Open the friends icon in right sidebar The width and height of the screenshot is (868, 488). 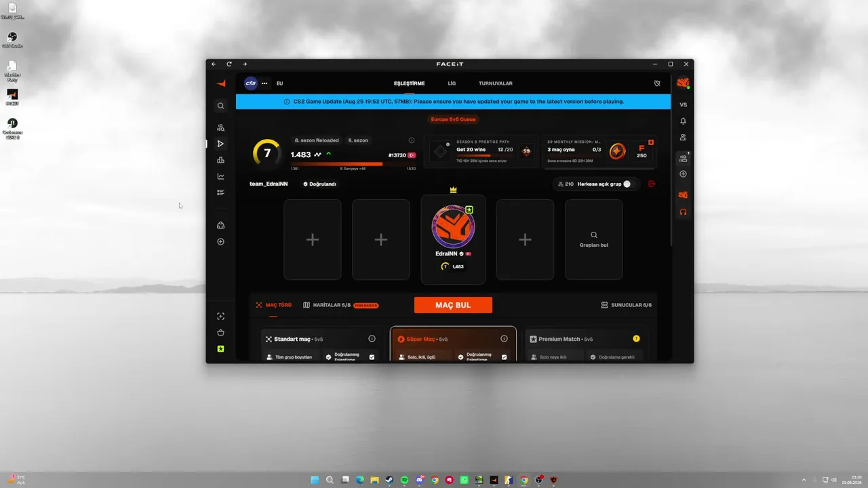point(683,138)
